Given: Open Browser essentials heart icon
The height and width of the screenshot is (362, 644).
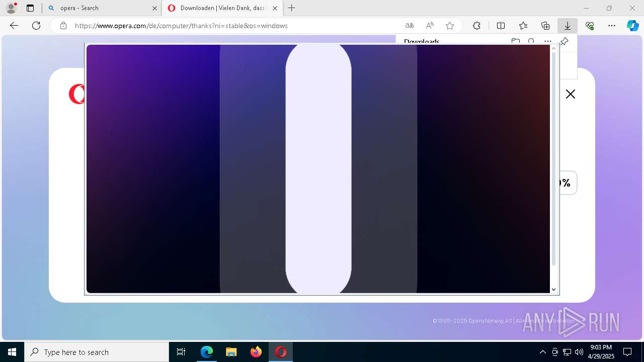Looking at the screenshot, I should tap(590, 26).
